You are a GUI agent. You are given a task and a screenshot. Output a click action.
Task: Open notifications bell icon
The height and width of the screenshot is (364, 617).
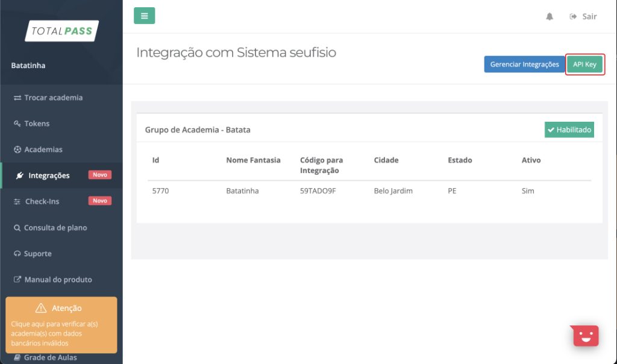(550, 16)
